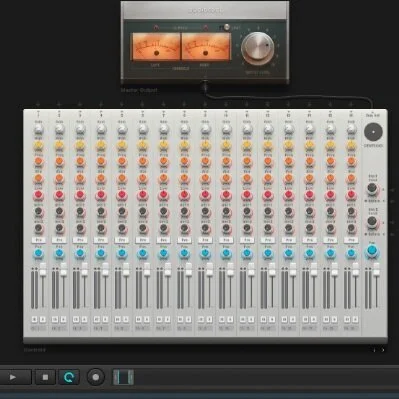This screenshot has height=399, width=399.
Task: Adjust channel 16 white Gain knob
Action: [351, 129]
